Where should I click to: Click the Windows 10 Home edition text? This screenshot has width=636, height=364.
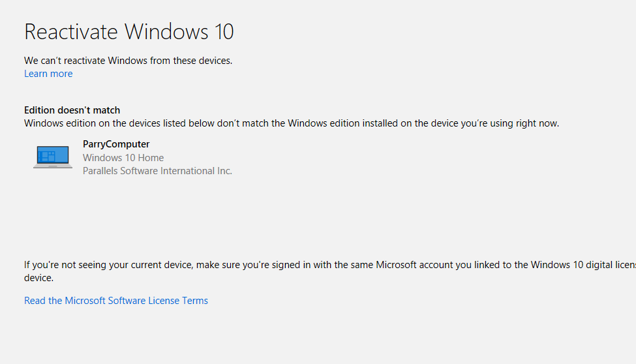click(x=123, y=158)
